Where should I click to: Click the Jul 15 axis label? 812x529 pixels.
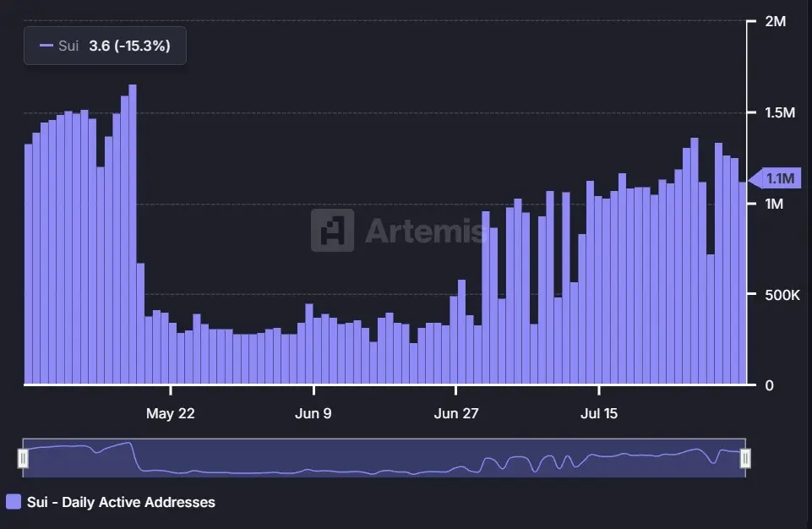coord(599,413)
